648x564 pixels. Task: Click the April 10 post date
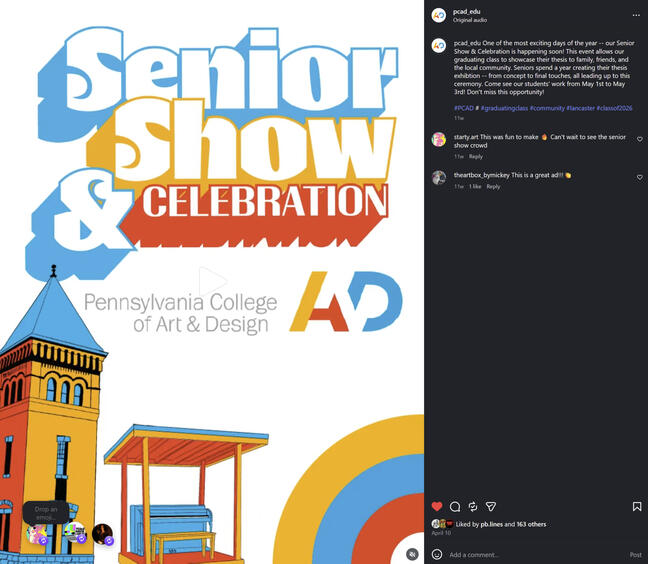tap(441, 533)
